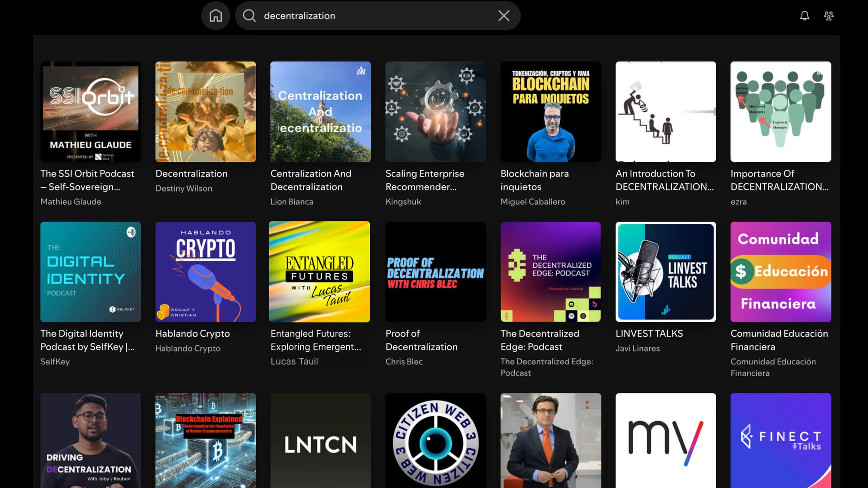Click the 'kim' author text

click(622, 202)
